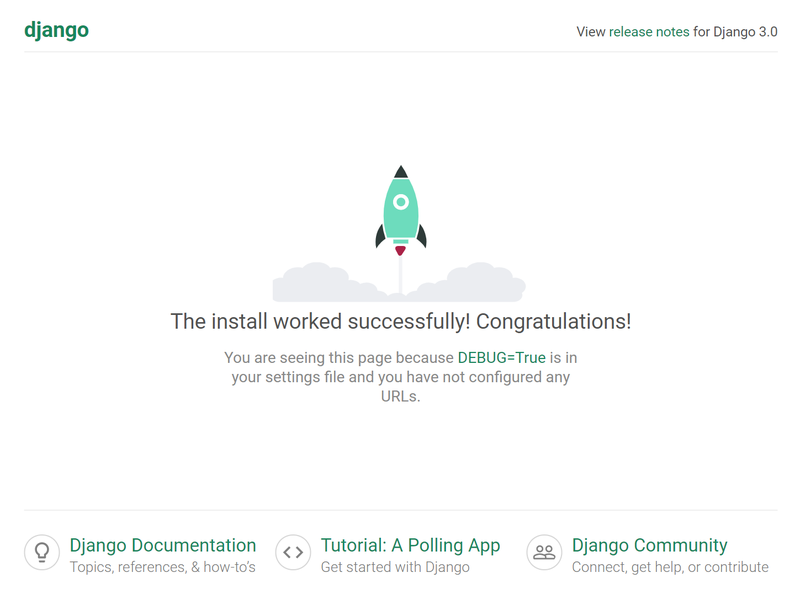Click the rocket launch illustration
This screenshot has width=800, height=594.
(x=399, y=233)
